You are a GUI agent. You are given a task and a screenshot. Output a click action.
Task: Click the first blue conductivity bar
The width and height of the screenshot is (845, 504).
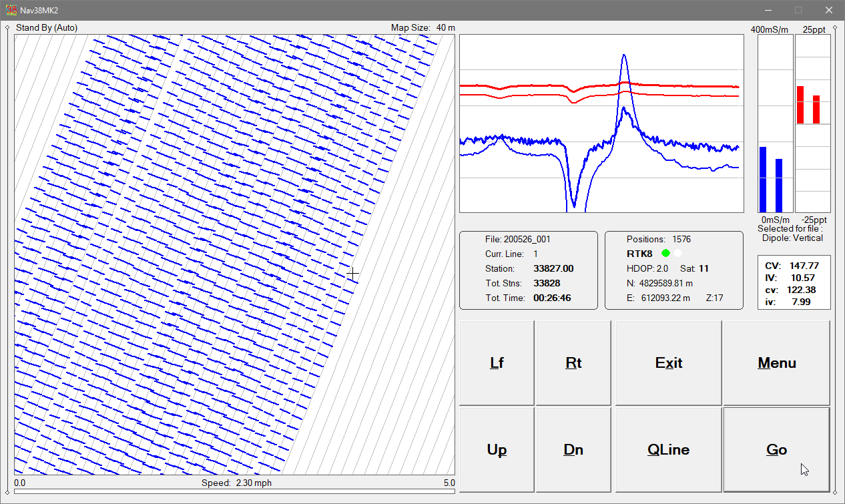[763, 180]
